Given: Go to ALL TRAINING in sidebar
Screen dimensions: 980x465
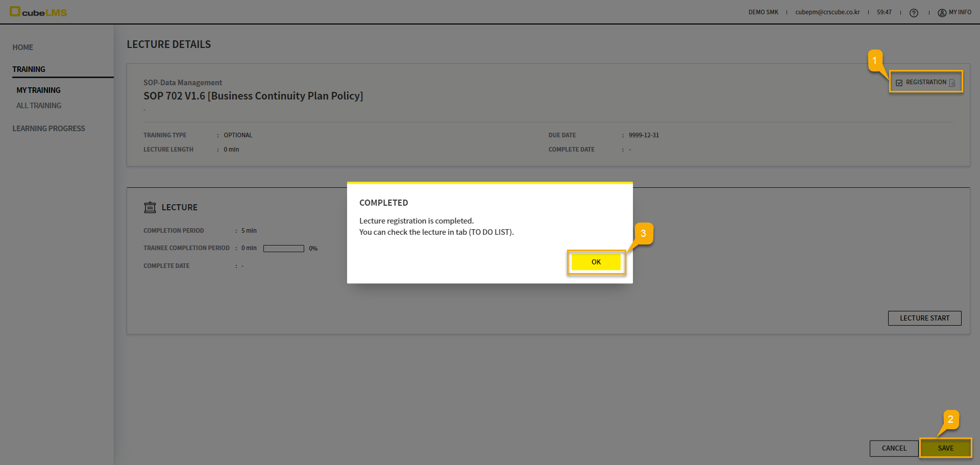Looking at the screenshot, I should coord(39,106).
